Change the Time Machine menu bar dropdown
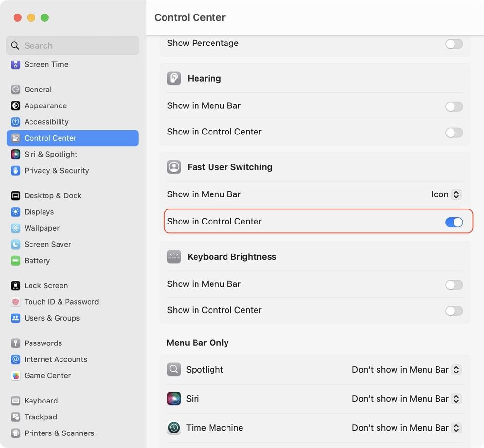The height and width of the screenshot is (448, 484). pyautogui.click(x=406, y=428)
